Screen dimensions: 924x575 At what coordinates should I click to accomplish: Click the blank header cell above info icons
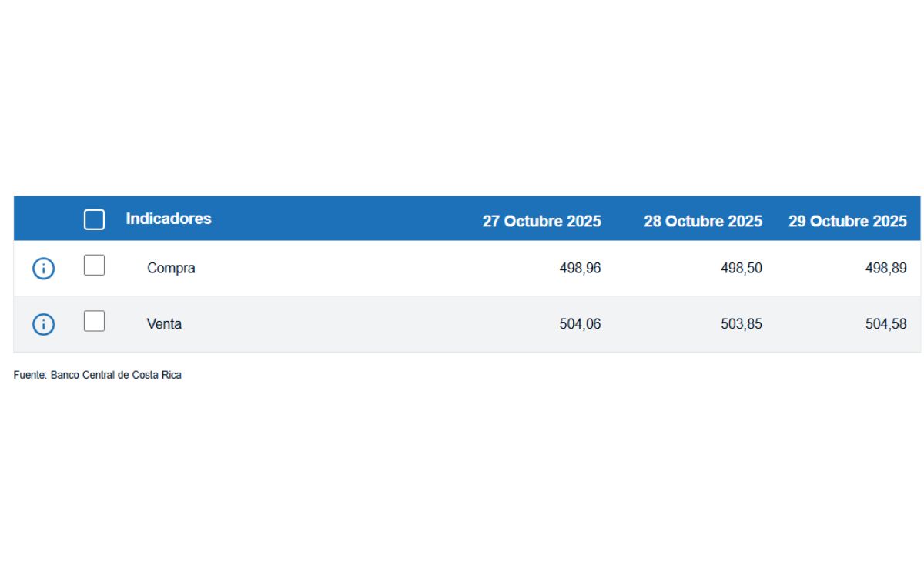pos(44,219)
